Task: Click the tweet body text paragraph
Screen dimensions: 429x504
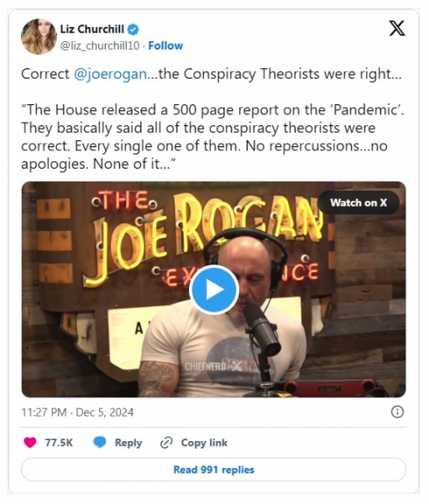Action: click(x=212, y=137)
